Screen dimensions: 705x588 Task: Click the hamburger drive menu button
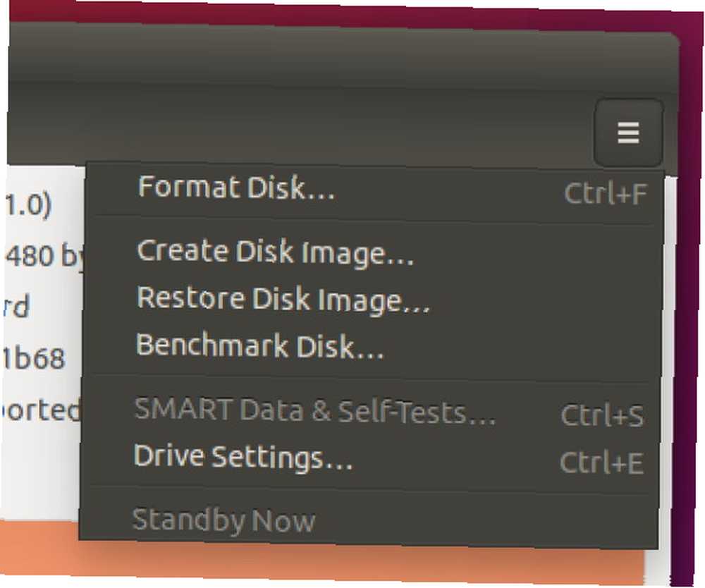(628, 133)
